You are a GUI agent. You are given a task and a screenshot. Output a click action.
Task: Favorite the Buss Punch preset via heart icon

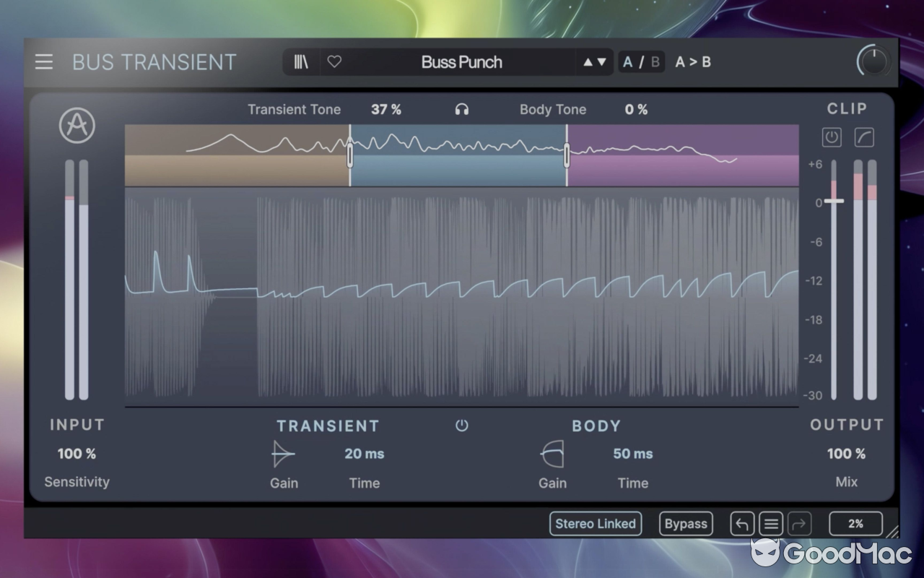(334, 61)
